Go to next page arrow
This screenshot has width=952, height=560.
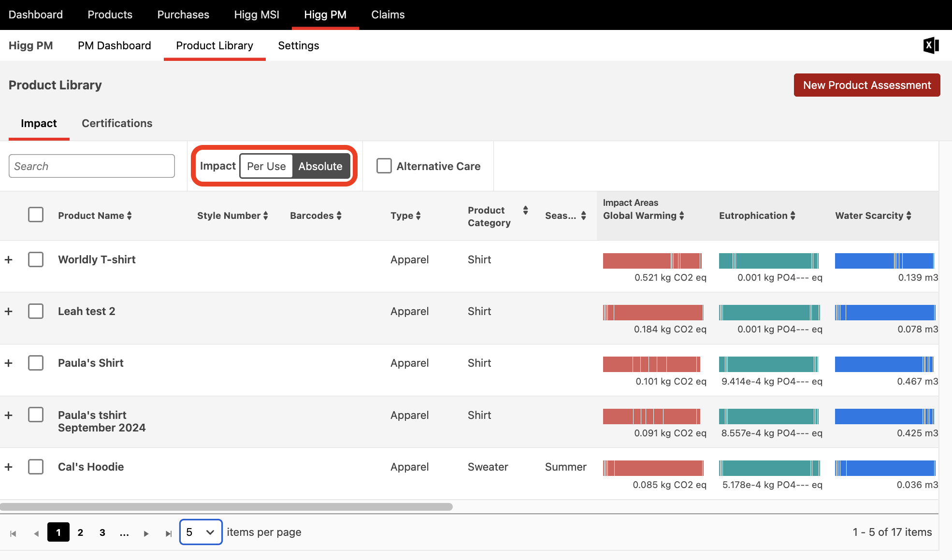pos(146,533)
